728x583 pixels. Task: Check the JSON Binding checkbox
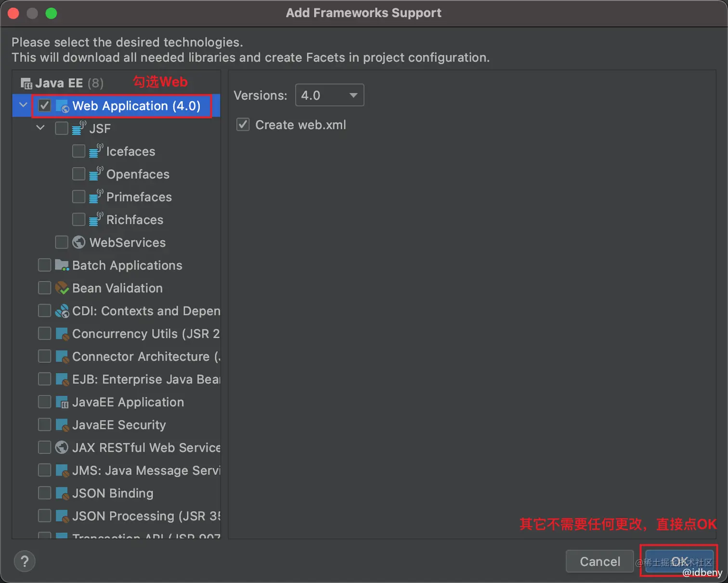(44, 493)
